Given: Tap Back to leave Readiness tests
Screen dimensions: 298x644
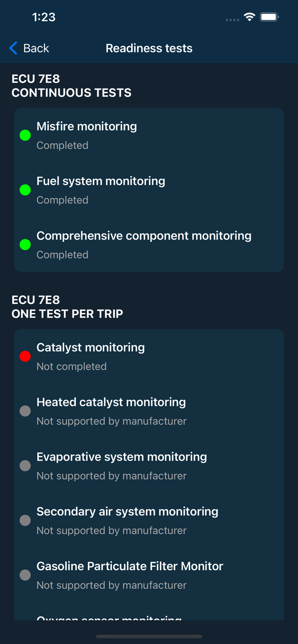Looking at the screenshot, I should click(x=34, y=48).
